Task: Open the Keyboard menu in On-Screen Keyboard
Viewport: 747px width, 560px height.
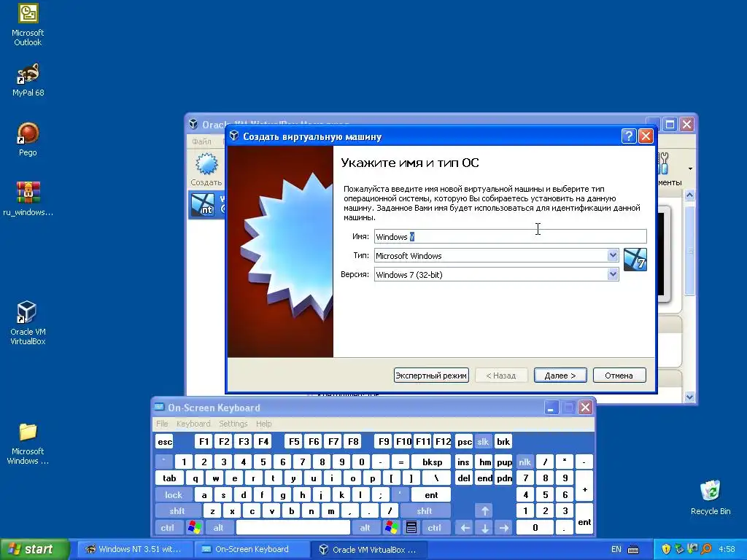Action: click(x=193, y=424)
